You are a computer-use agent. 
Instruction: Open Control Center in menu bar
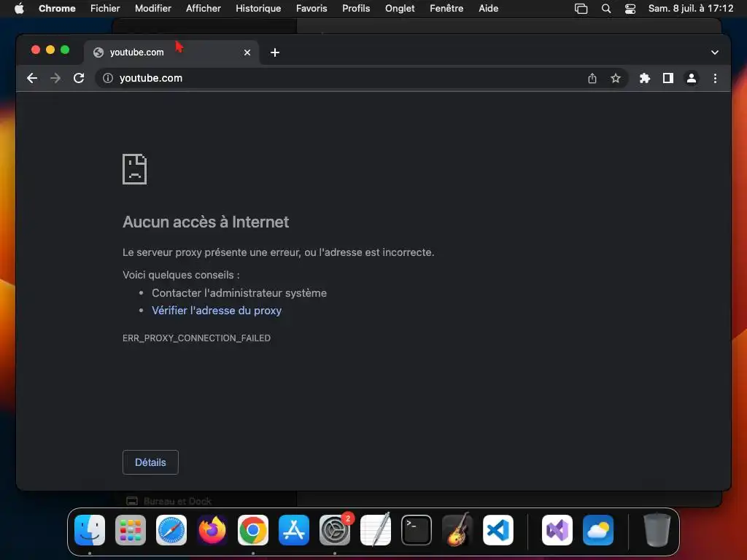(x=630, y=9)
